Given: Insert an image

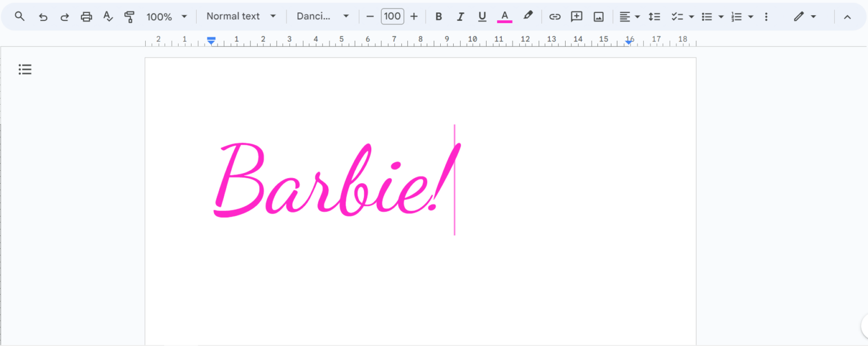Looking at the screenshot, I should [x=598, y=16].
